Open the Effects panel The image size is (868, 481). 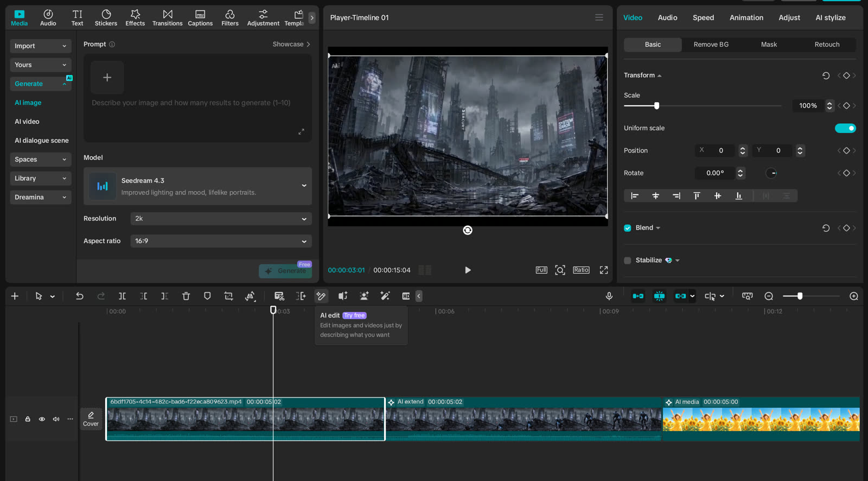pyautogui.click(x=135, y=17)
